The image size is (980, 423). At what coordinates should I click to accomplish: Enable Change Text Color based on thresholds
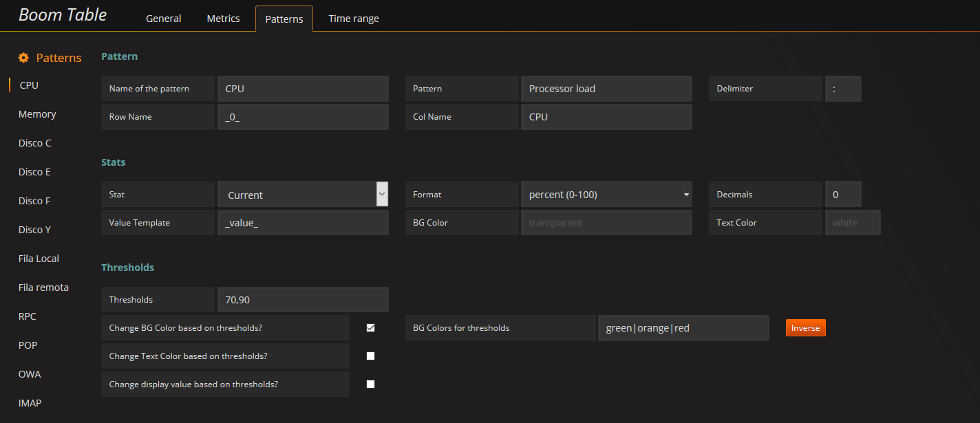tap(371, 356)
